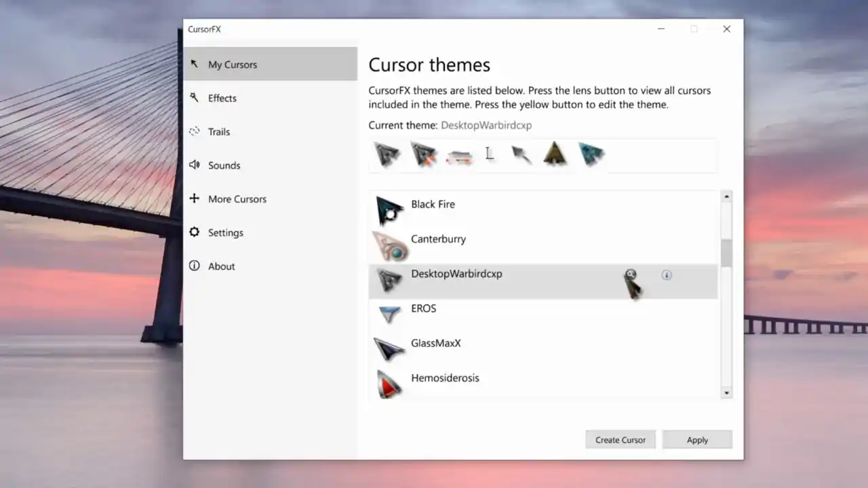868x488 pixels.
Task: Click the text I-beam preview cursor
Action: click(489, 155)
